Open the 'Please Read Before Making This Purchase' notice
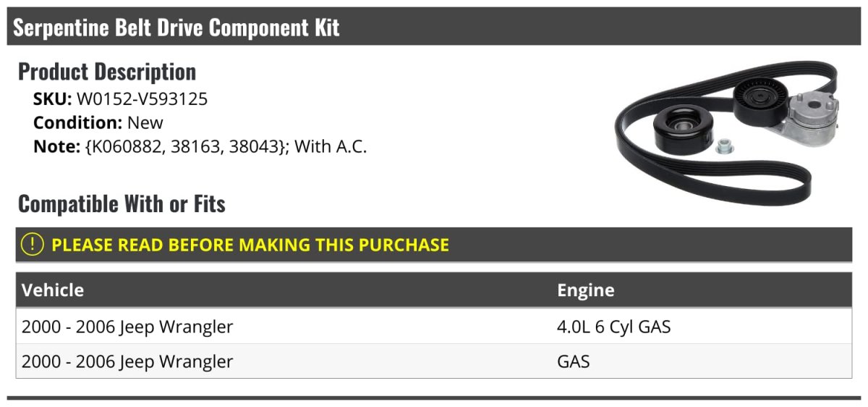Viewport: 868px width, 407px height. pyautogui.click(x=250, y=245)
